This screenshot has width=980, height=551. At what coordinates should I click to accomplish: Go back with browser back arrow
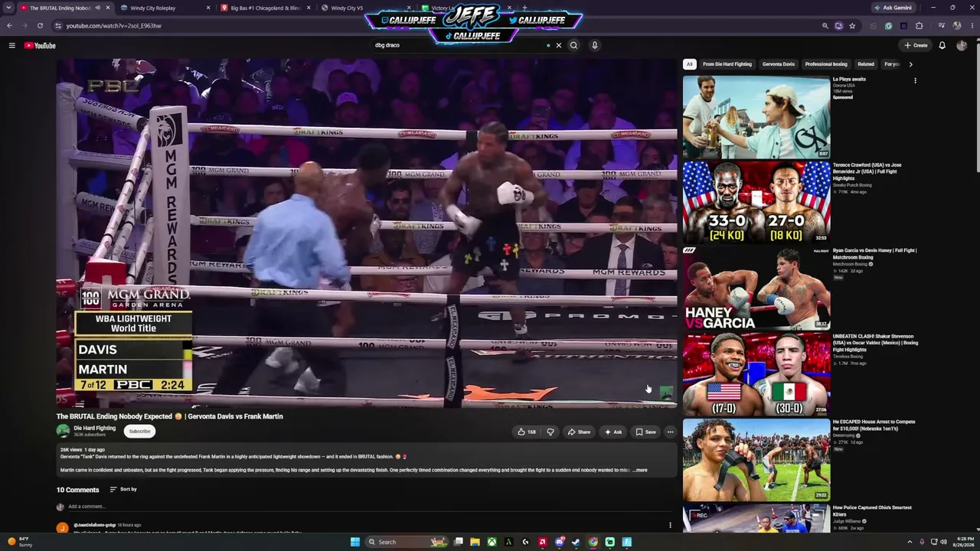[9, 25]
